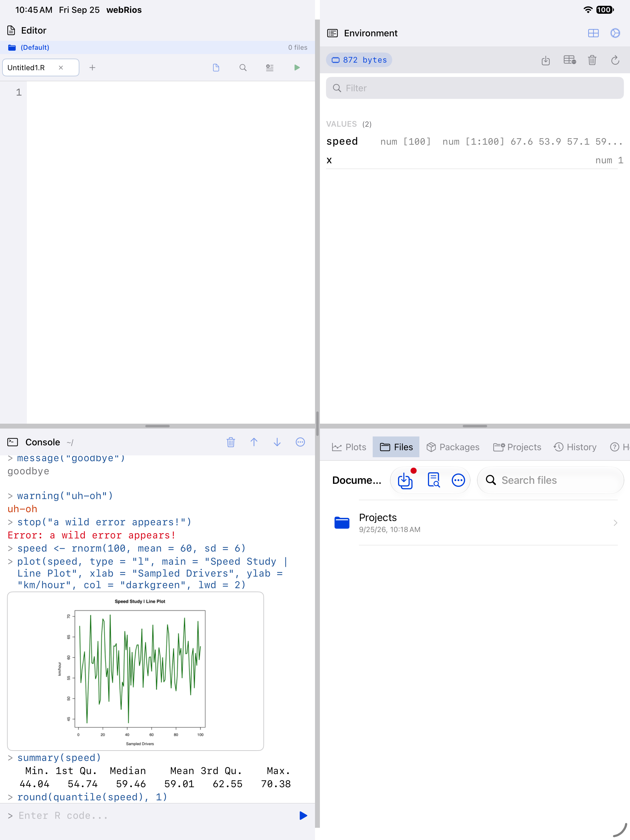Switch to the History tab
This screenshot has height=840, width=630.
click(x=575, y=447)
